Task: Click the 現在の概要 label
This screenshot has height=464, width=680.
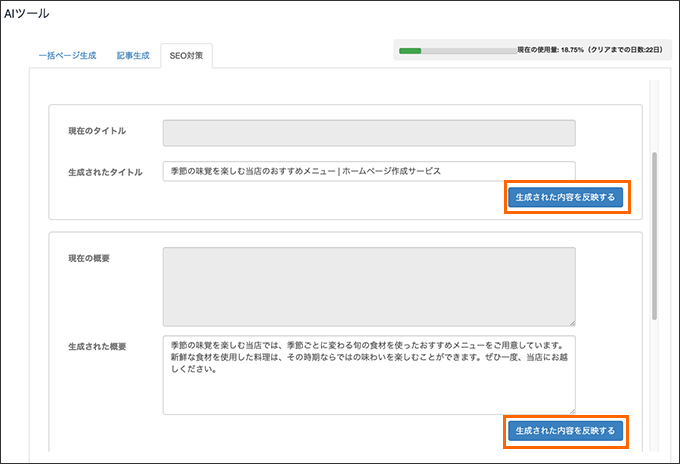Action: click(89, 258)
